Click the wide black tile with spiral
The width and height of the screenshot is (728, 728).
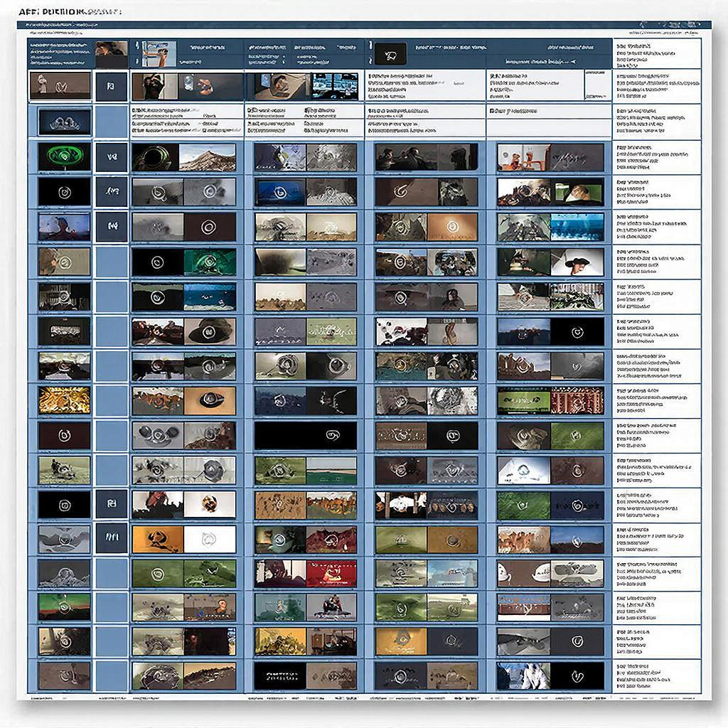tap(306, 435)
